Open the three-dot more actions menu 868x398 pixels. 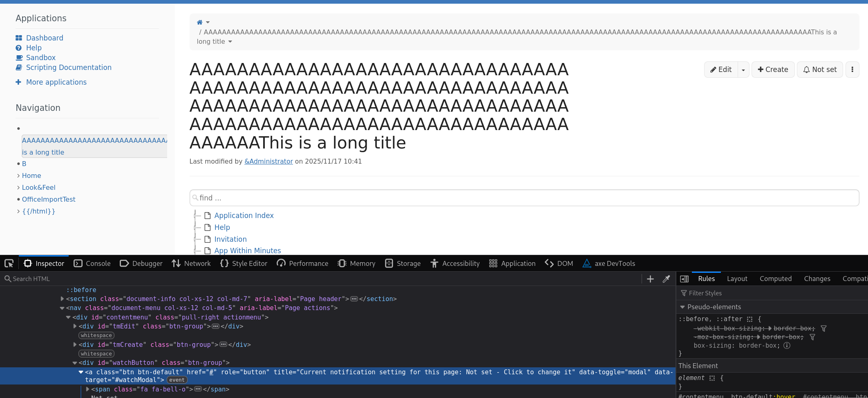tap(852, 70)
